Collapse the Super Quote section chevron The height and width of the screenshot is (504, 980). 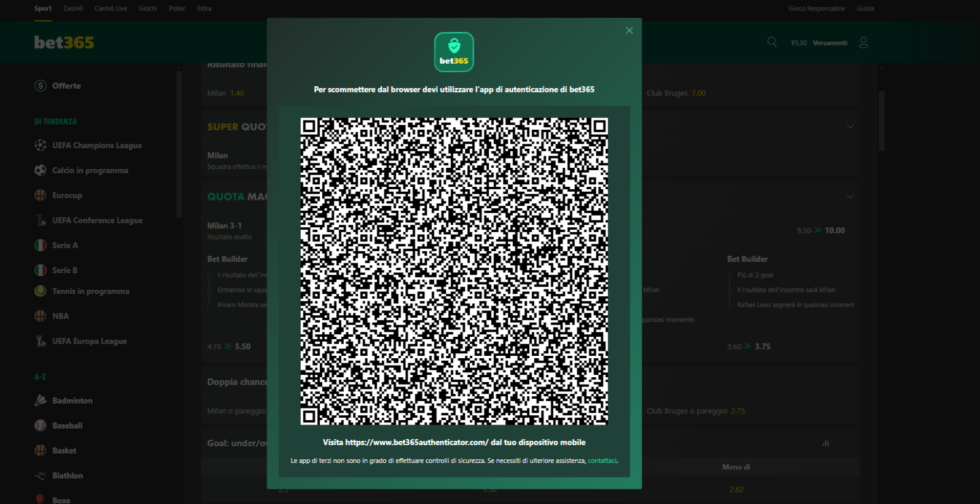[850, 126]
